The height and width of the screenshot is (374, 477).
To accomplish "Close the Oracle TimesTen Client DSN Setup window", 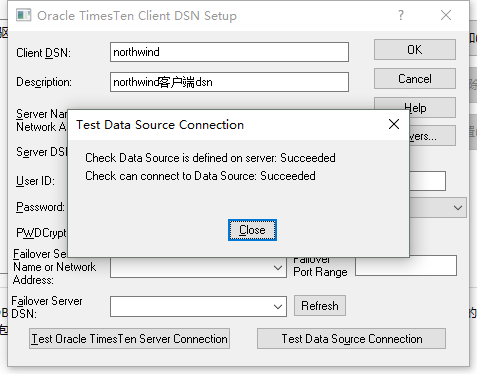I will click(x=446, y=15).
